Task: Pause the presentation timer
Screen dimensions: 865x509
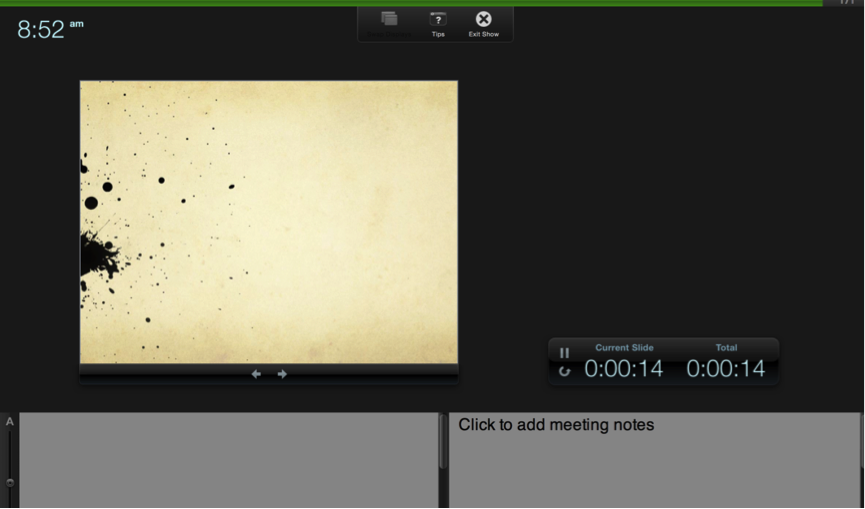Action: (564, 352)
